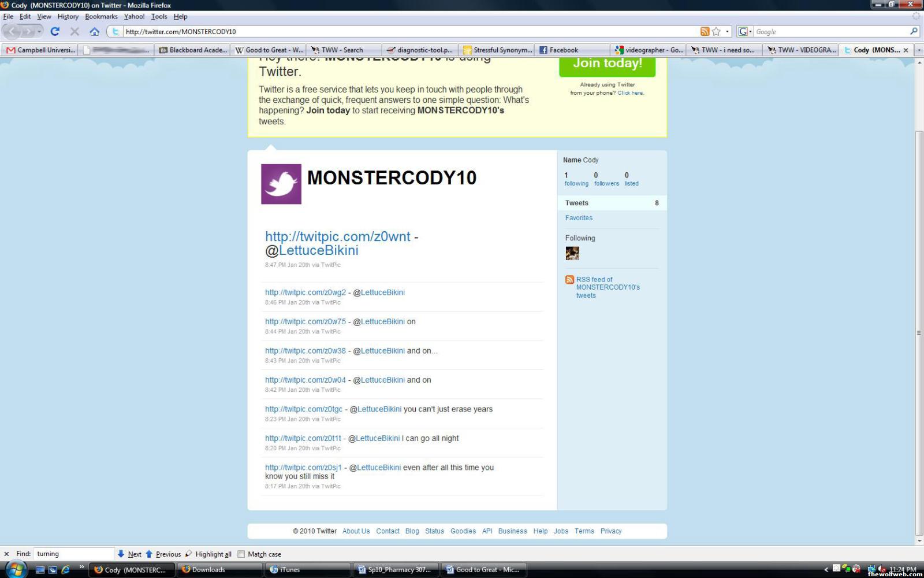Toggle Highlight all in Find bar
Viewport: 924px width, 578px height.
tap(208, 554)
